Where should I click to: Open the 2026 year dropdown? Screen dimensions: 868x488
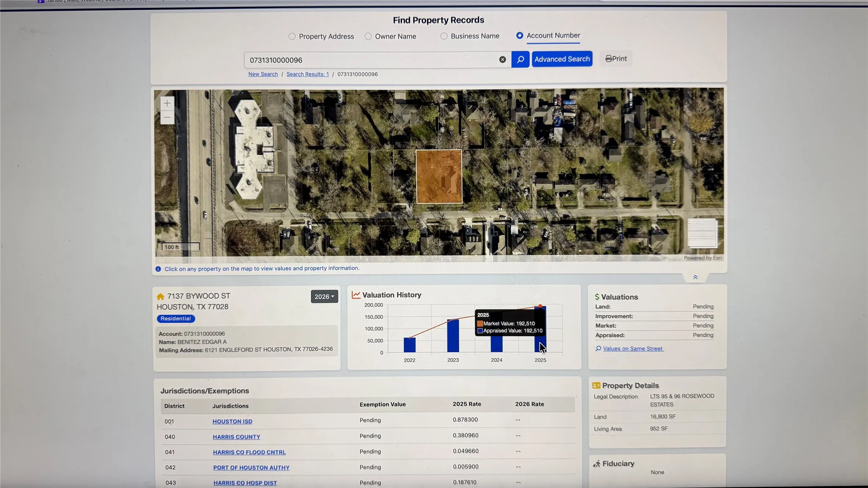[324, 296]
